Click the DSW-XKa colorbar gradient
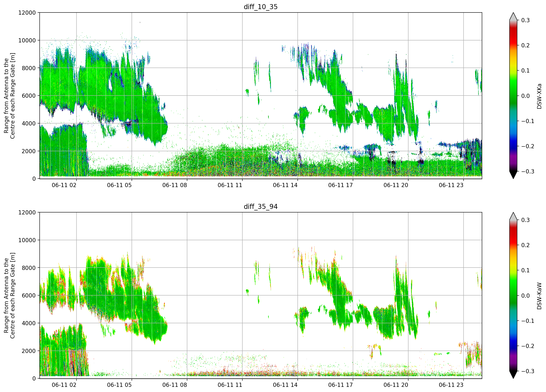 point(513,96)
